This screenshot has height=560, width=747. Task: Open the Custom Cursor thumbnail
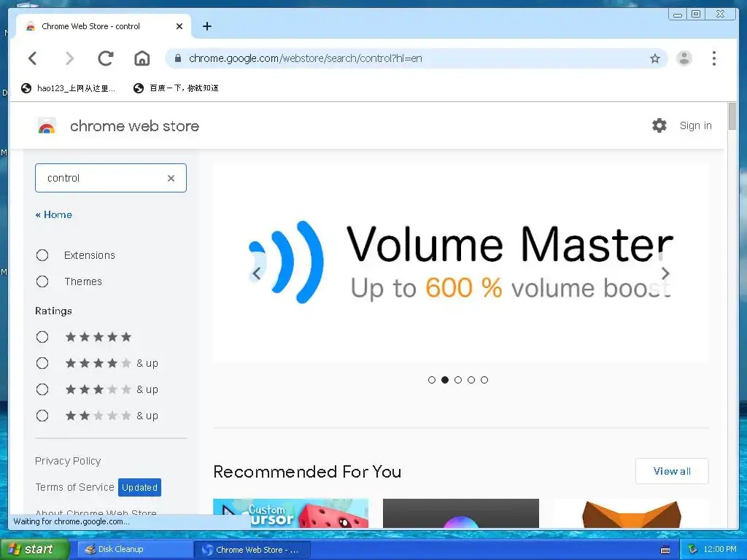(290, 513)
